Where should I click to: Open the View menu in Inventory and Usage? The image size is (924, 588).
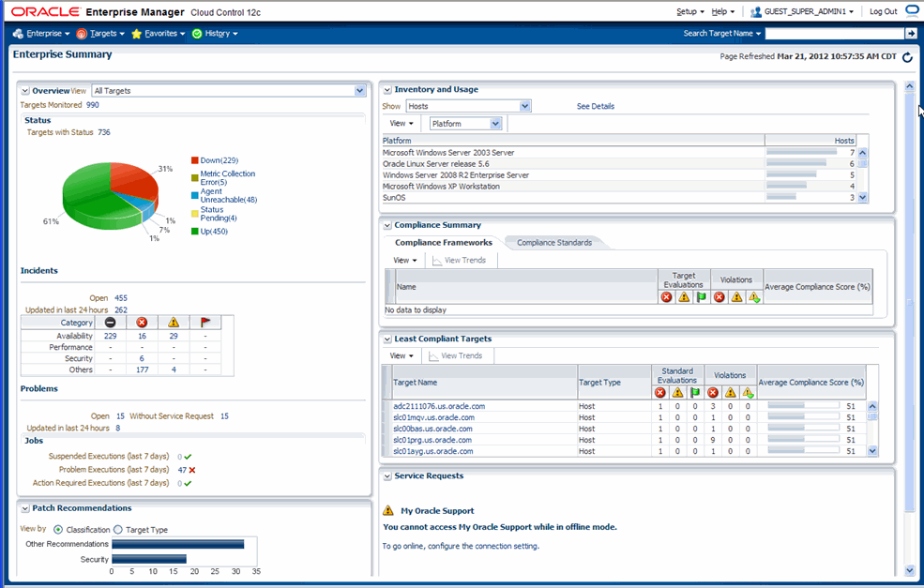tap(401, 124)
